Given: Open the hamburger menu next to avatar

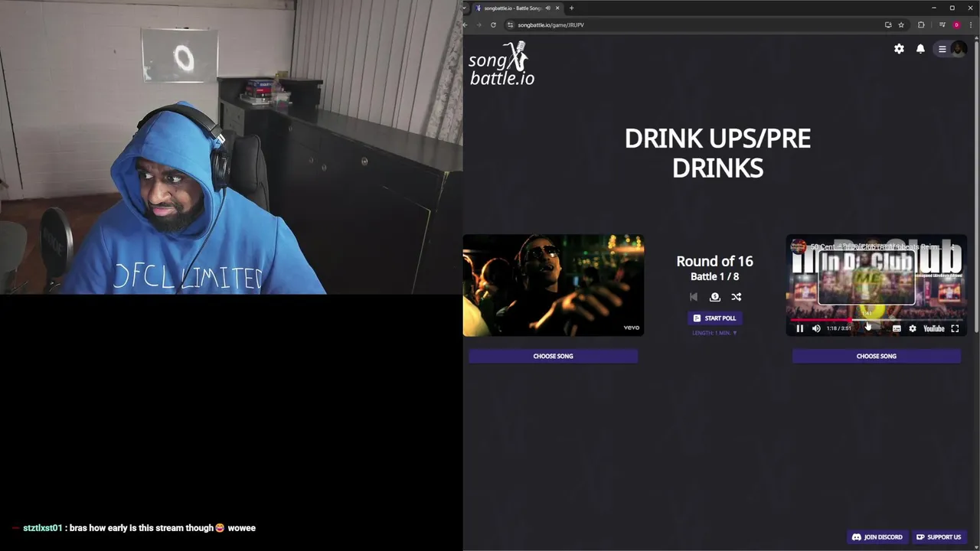Looking at the screenshot, I should pyautogui.click(x=942, y=49).
